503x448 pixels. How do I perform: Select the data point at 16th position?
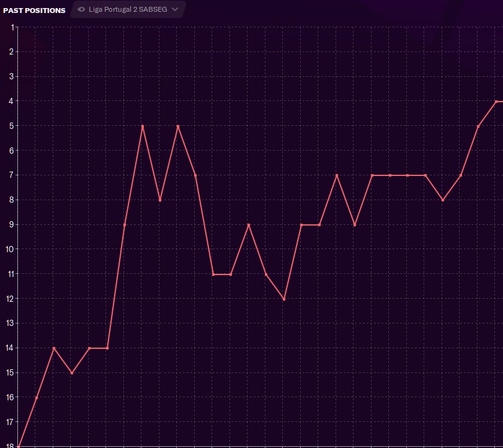coord(36,397)
